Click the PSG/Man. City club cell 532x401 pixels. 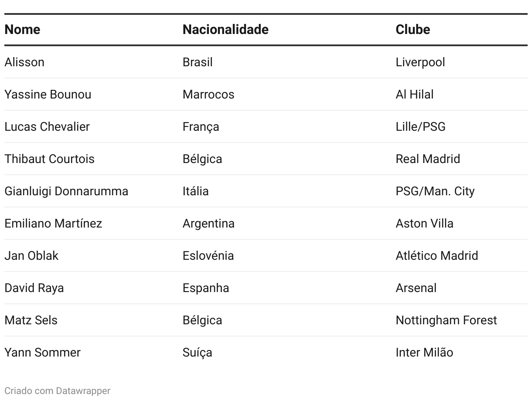[435, 191]
